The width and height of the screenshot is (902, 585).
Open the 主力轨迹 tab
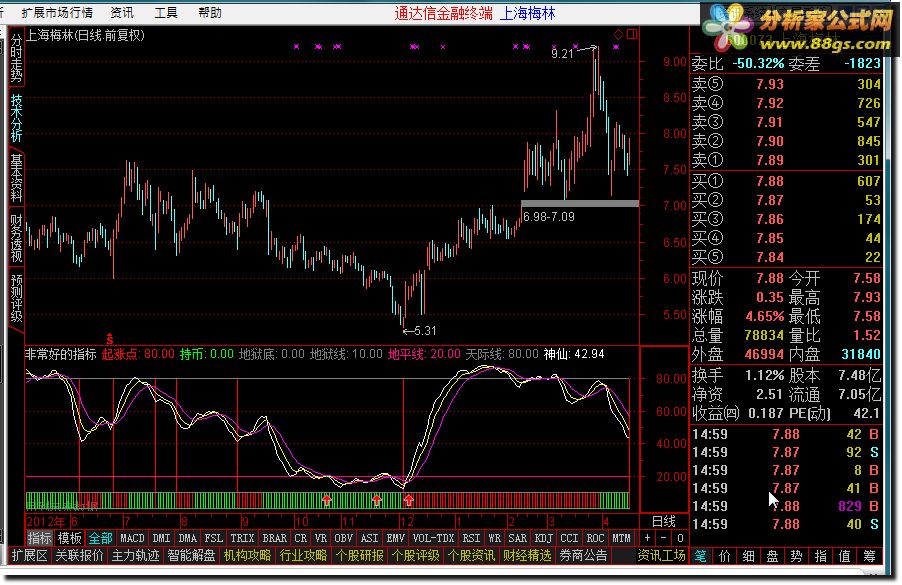click(135, 556)
